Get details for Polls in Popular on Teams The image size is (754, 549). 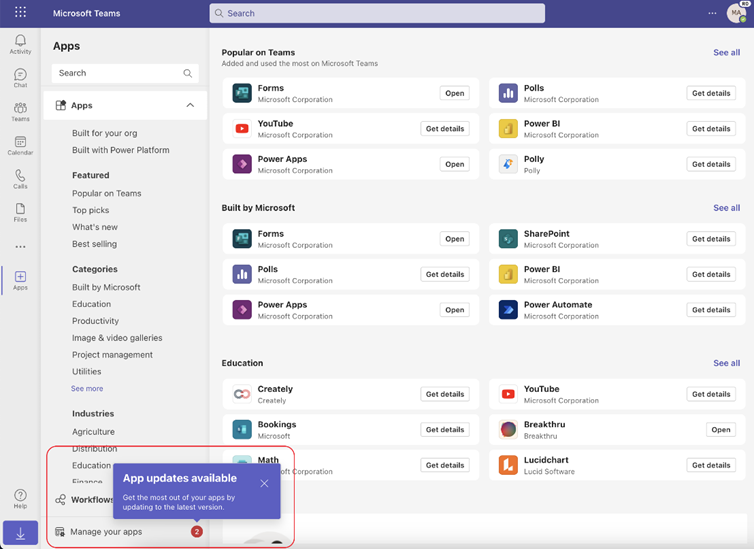click(711, 93)
